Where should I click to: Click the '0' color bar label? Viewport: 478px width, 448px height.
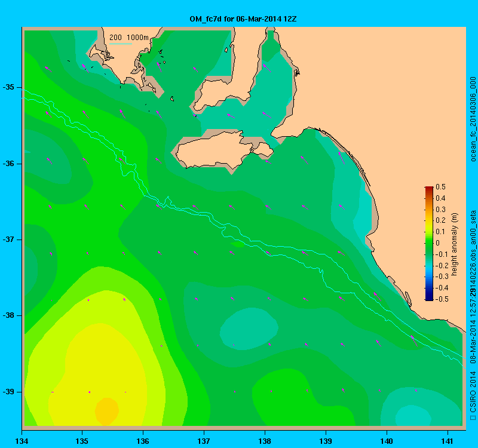[438, 243]
